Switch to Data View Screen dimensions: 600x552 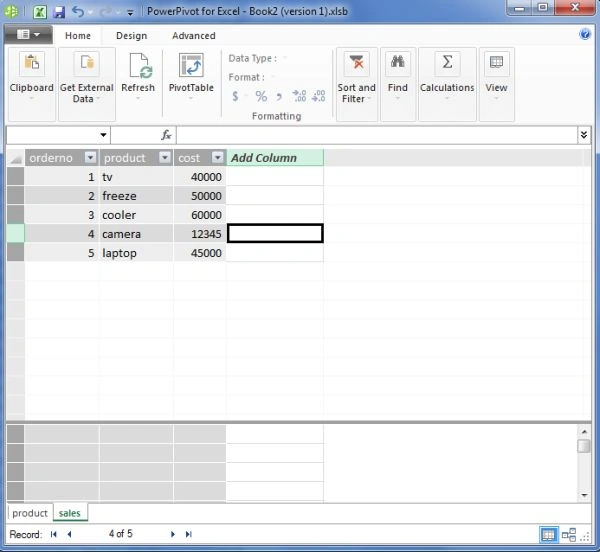(548, 535)
